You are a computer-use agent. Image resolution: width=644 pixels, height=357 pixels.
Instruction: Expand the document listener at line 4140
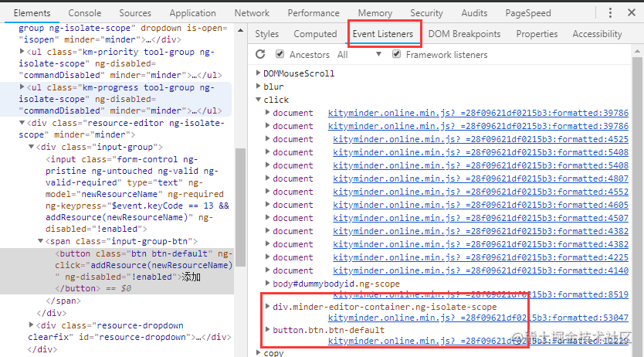(267, 270)
